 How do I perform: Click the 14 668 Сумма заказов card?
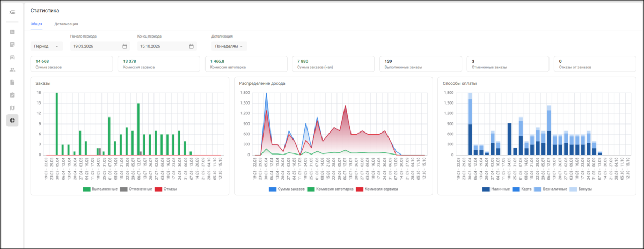(x=71, y=64)
